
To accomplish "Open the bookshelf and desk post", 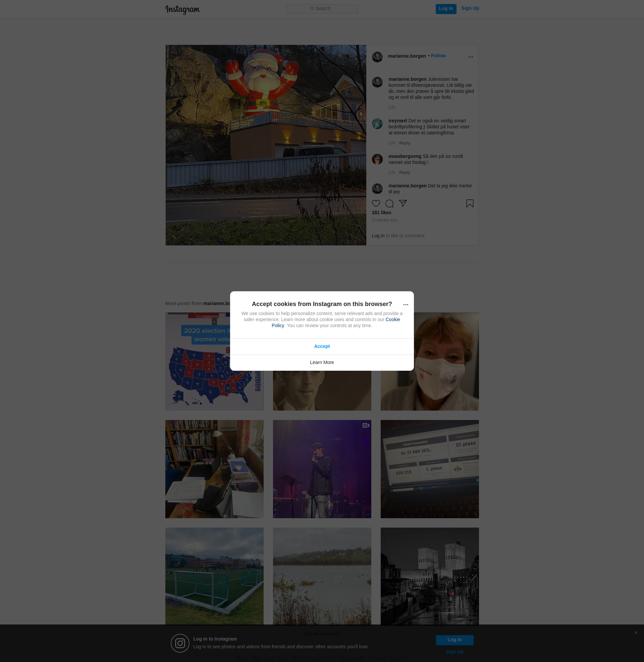I will click(214, 469).
